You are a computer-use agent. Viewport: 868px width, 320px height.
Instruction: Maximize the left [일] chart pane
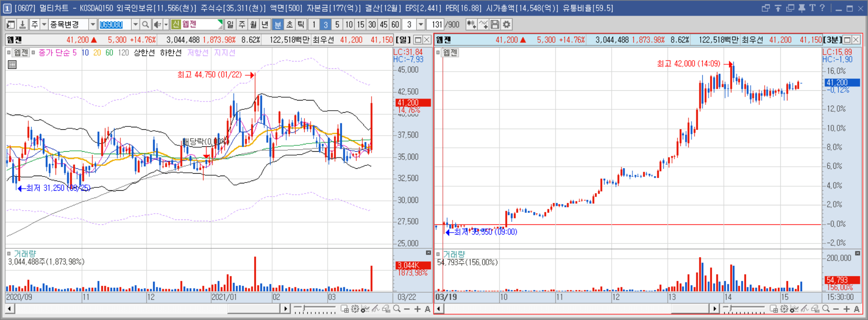[x=418, y=40]
